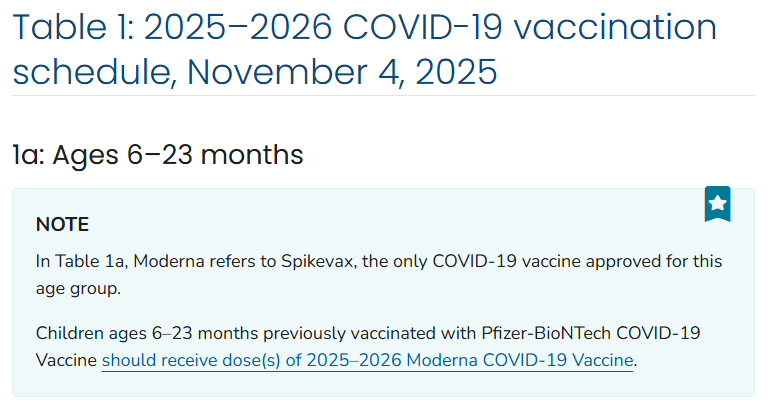Click the word "Vaccine" just before the link
773x418 pixels.
(x=66, y=360)
